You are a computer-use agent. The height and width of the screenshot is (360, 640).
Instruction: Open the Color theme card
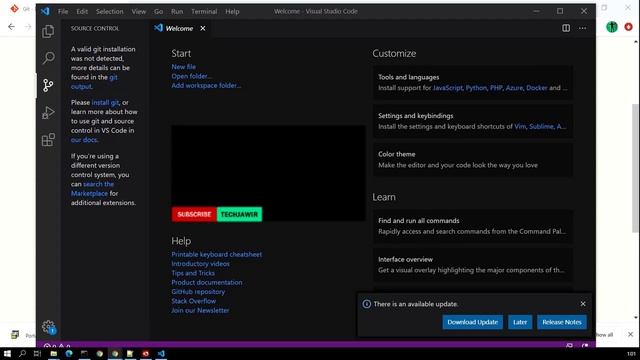coord(473,160)
